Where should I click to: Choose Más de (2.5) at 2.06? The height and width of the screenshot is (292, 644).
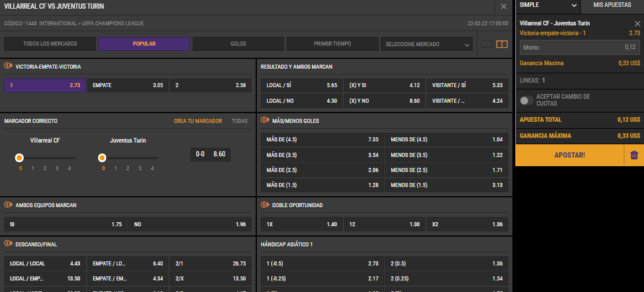(323, 170)
